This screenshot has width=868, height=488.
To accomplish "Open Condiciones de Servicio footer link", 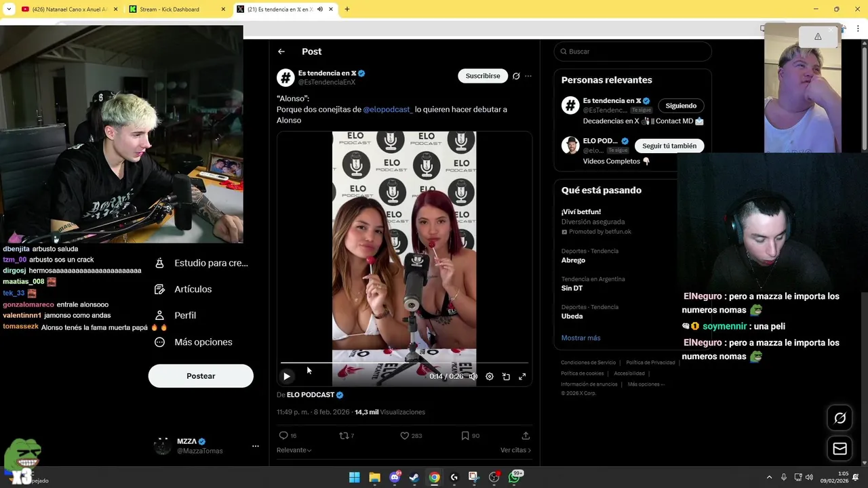I will pyautogui.click(x=589, y=363).
